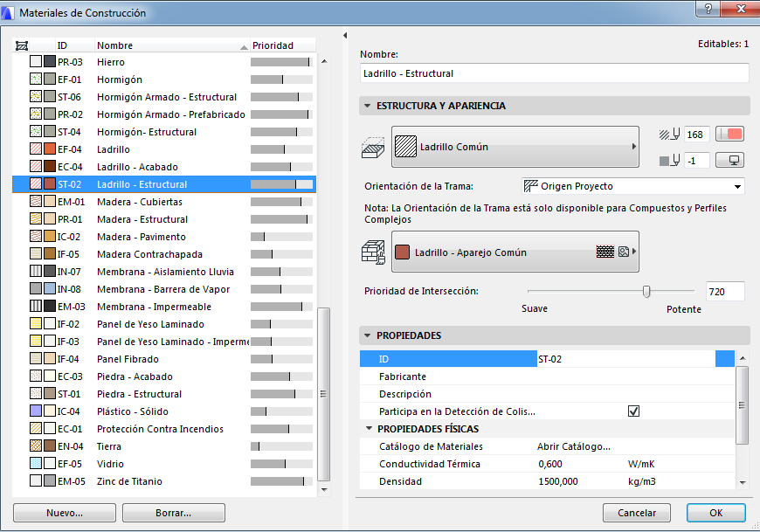The height and width of the screenshot is (532, 760).
Task: Sort list by ID column header
Action: point(74,45)
